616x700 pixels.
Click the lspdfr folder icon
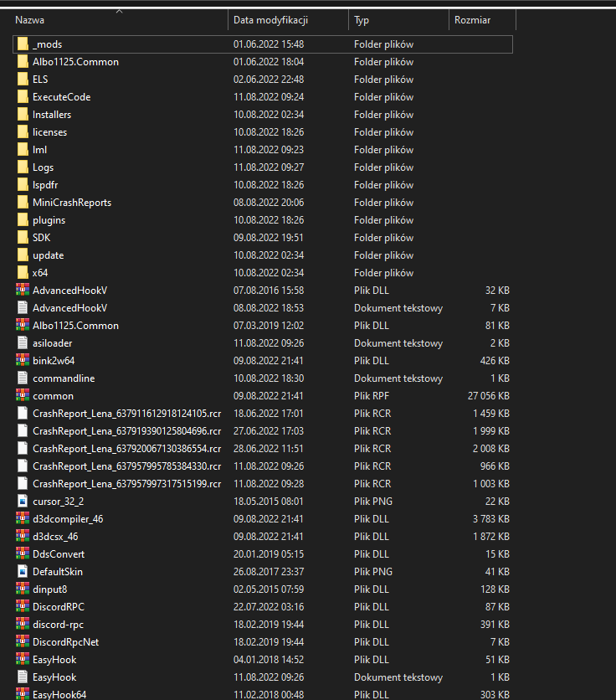tap(23, 185)
